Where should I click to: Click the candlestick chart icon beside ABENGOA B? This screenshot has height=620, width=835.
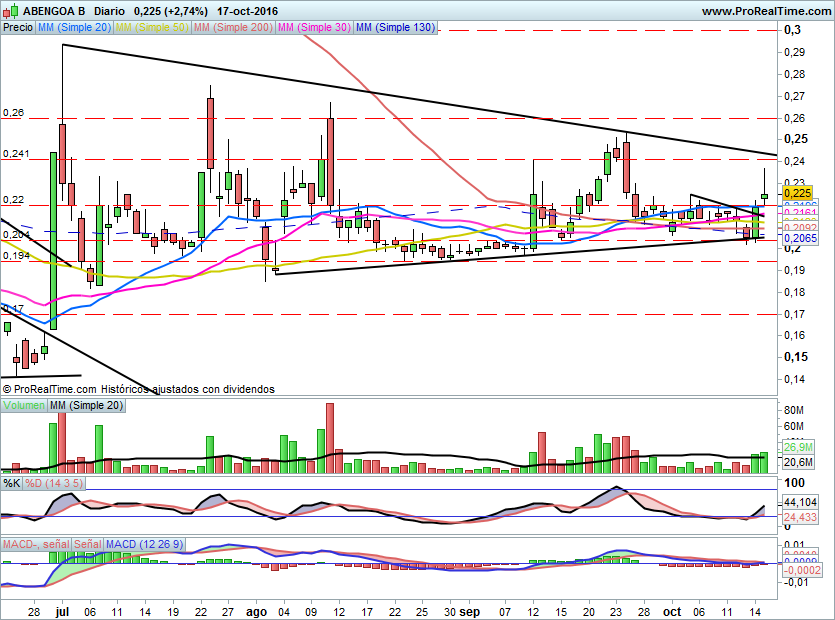pos(10,11)
